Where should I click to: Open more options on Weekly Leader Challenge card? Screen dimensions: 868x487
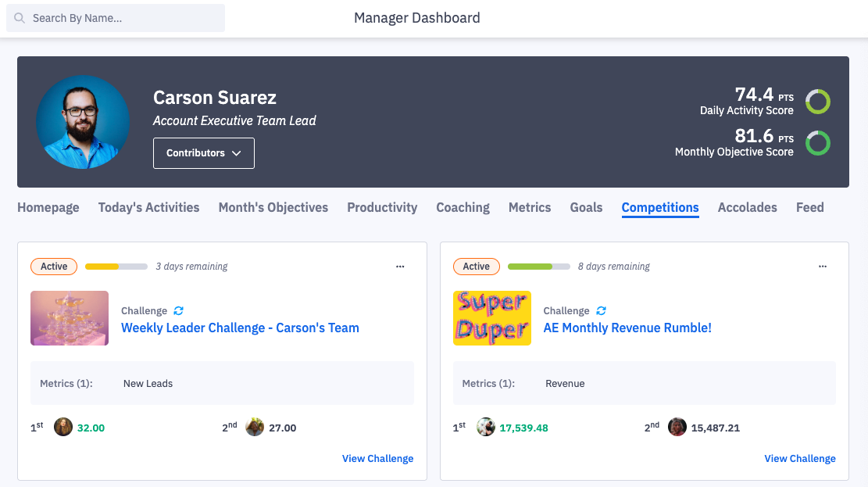[x=400, y=267]
